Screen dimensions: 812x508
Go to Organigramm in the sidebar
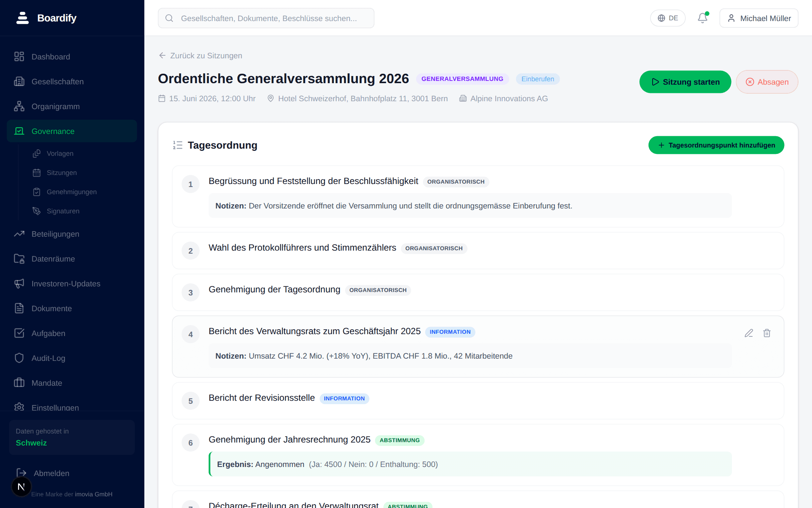tap(71, 106)
